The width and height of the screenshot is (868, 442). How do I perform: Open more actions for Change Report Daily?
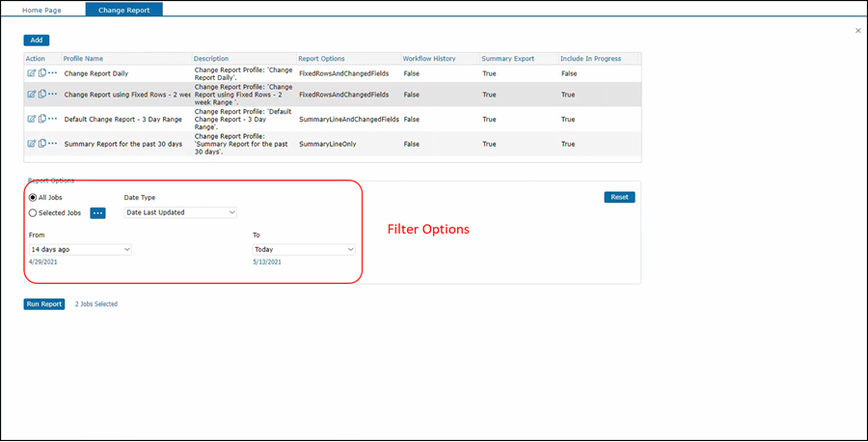coord(53,73)
